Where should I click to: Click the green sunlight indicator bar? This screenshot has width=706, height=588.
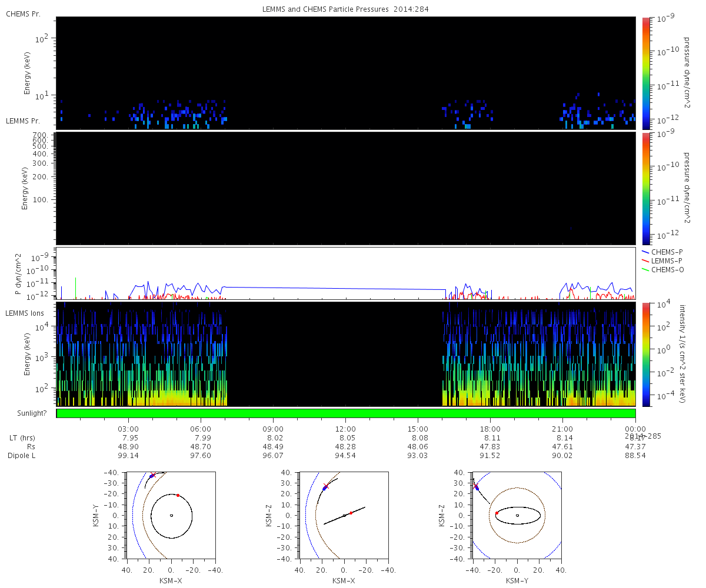pyautogui.click(x=346, y=413)
